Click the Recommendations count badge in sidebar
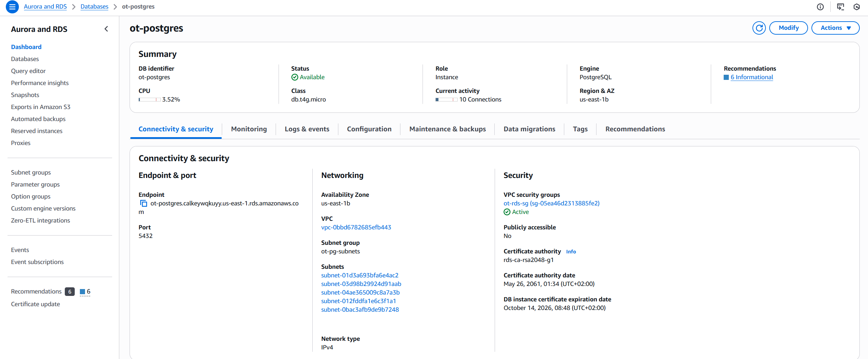Image resolution: width=868 pixels, height=359 pixels. point(70,291)
